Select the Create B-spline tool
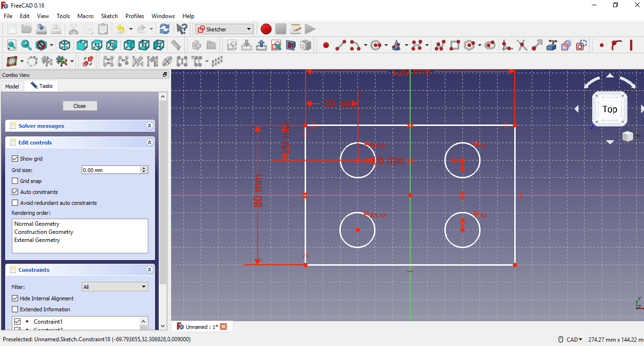The width and height of the screenshot is (644, 346). tap(417, 45)
